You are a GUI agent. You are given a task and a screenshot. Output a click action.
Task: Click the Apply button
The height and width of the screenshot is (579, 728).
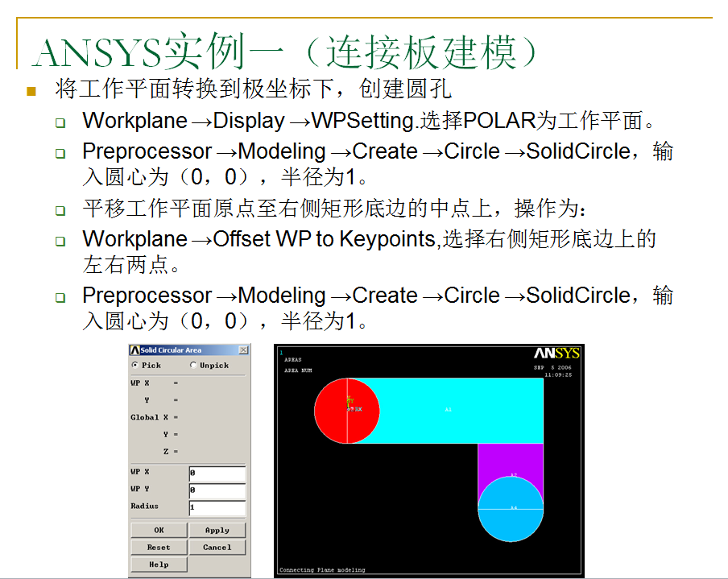click(x=217, y=530)
